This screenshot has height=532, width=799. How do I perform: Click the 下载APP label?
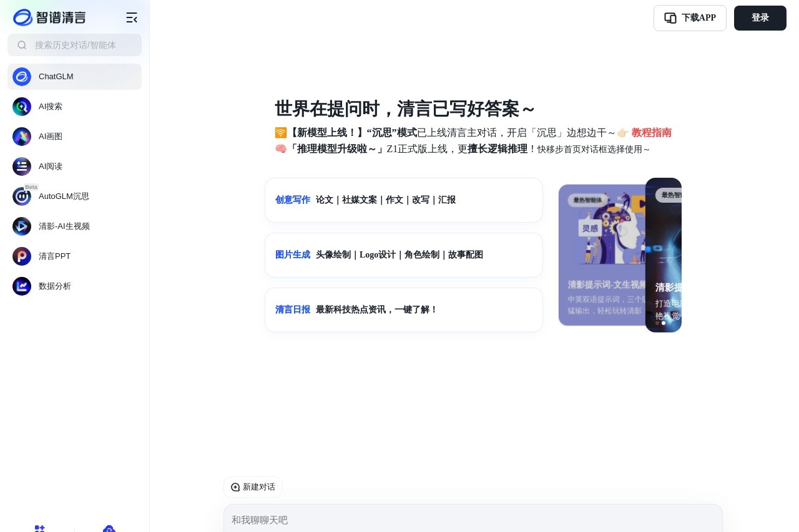tap(699, 18)
